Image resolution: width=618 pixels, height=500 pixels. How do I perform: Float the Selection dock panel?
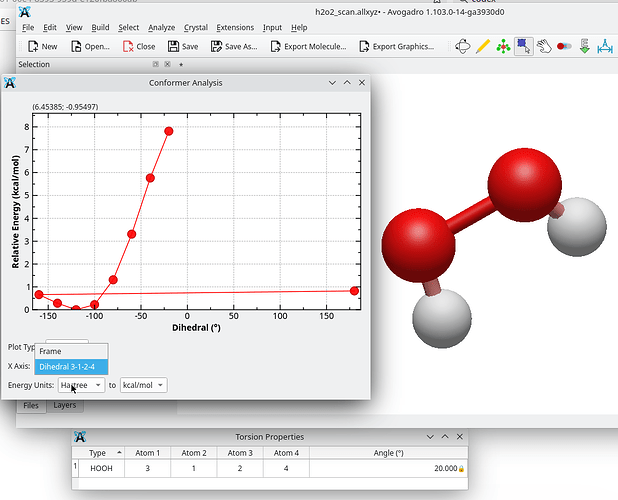(156, 64)
